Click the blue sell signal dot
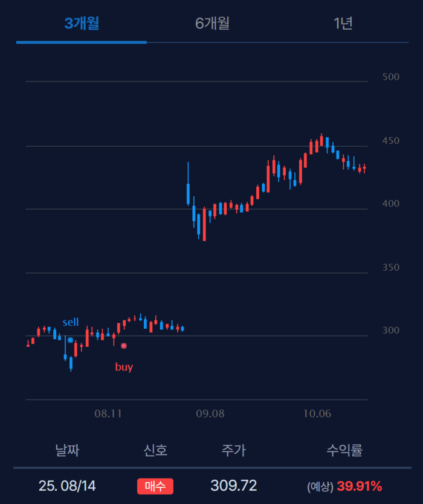This screenshot has height=504, width=423. coord(71,340)
